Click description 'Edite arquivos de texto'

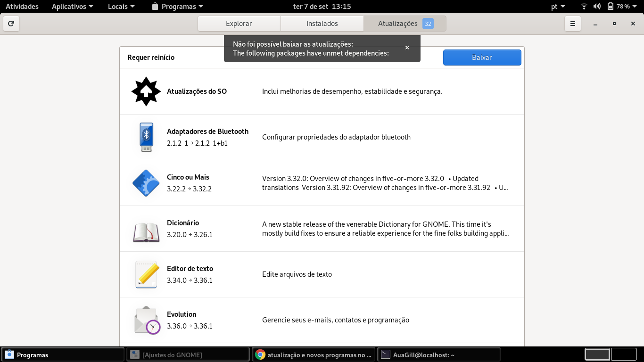click(297, 274)
